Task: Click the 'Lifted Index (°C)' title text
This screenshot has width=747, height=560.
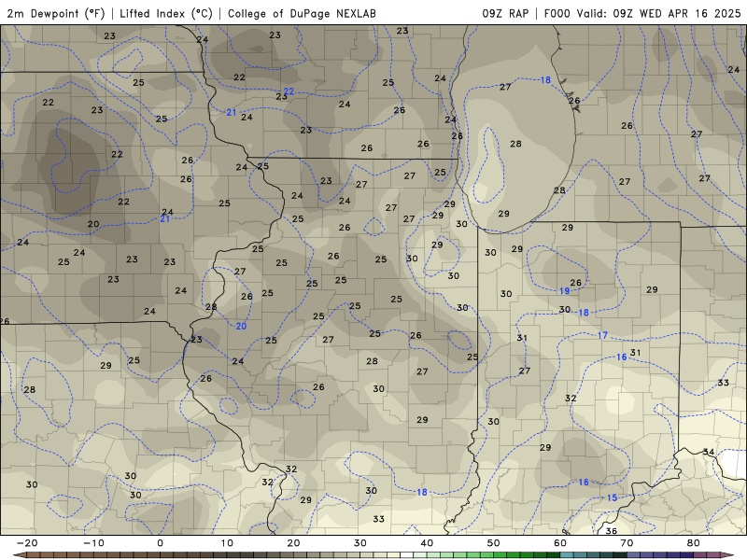Action: (x=166, y=13)
